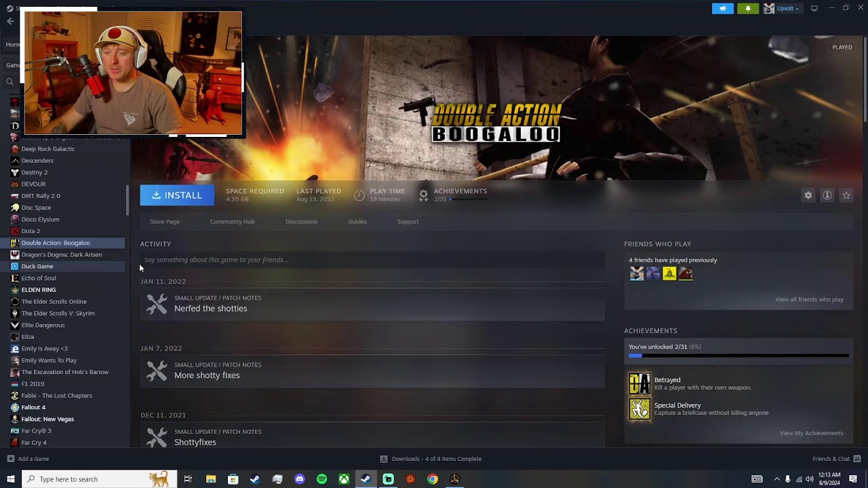Open Google Chrome from the taskbar

coord(433,479)
